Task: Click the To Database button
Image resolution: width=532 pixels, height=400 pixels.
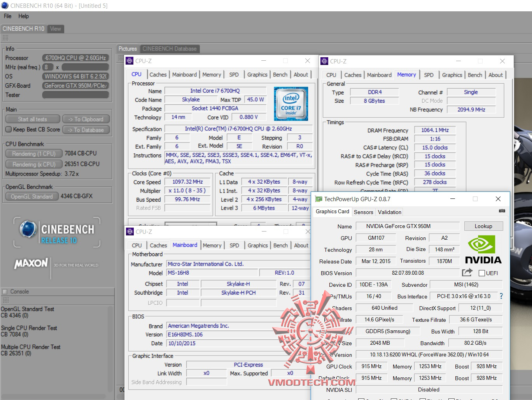Action: click(x=86, y=130)
